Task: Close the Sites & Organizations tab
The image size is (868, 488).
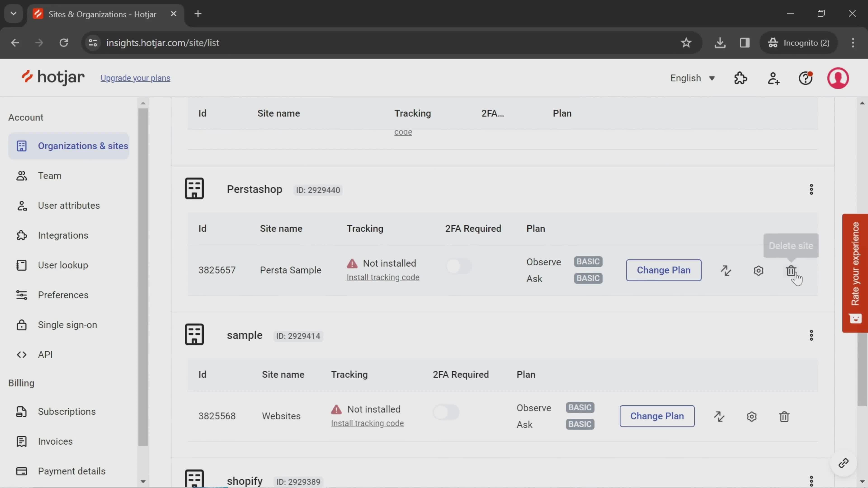Action: pos(174,14)
